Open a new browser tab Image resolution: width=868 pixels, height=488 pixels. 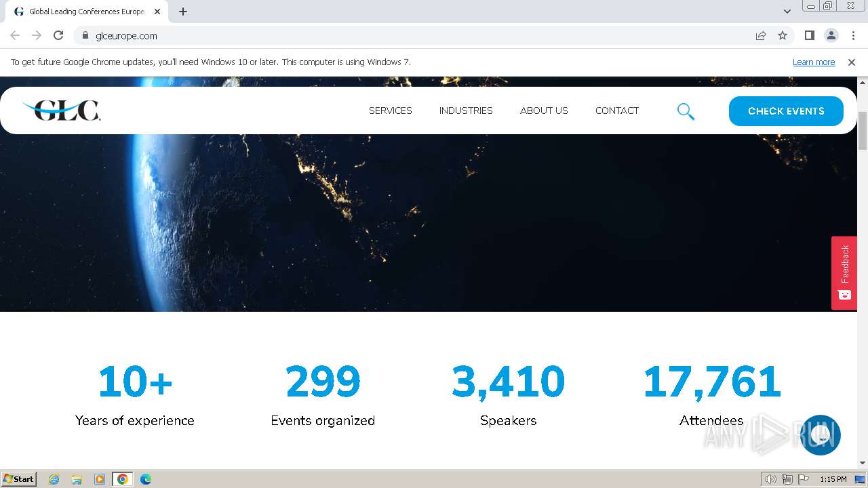coord(183,12)
